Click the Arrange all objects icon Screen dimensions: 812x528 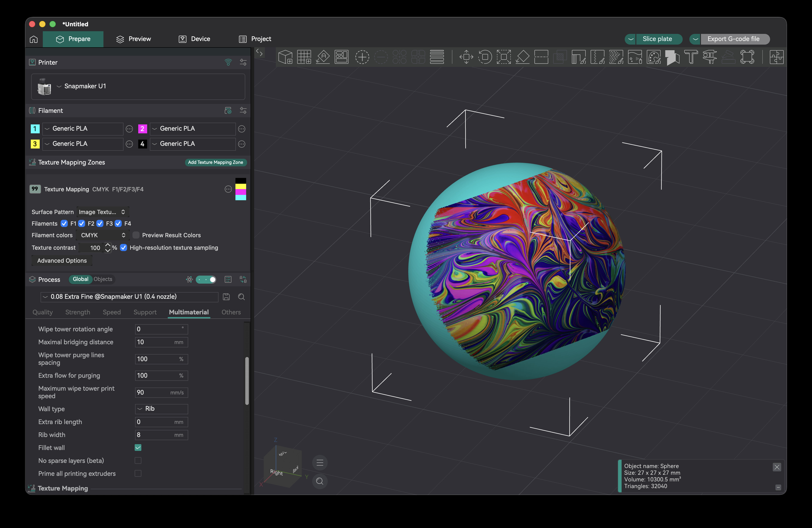pyautogui.click(x=342, y=57)
